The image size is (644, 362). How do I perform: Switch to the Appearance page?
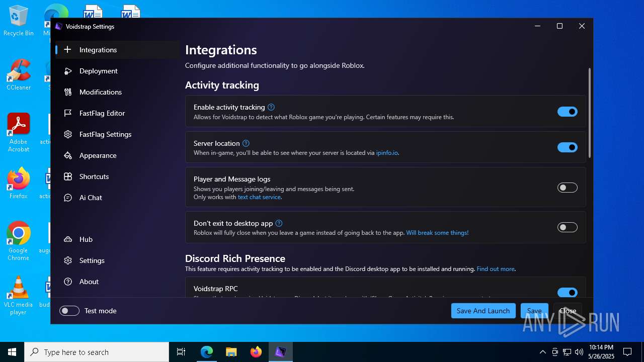(117, 155)
